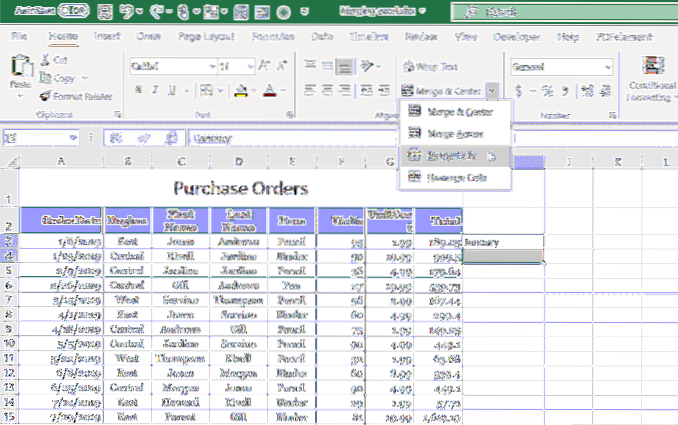Screen dimensions: 678x425
Task: Click the Search box in title bar
Action: (x=564, y=12)
